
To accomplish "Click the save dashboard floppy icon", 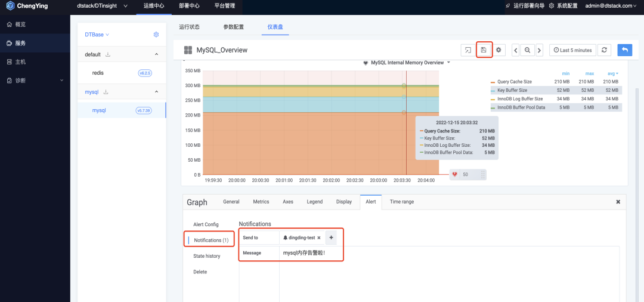I will pyautogui.click(x=484, y=50).
